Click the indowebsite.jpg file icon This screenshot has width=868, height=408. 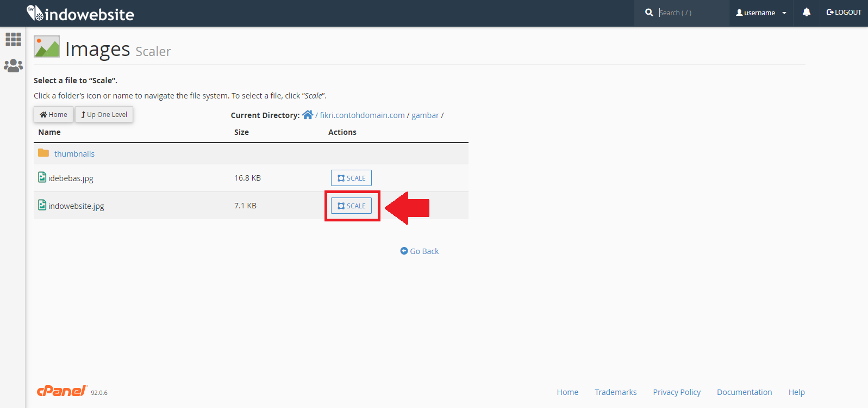point(42,205)
